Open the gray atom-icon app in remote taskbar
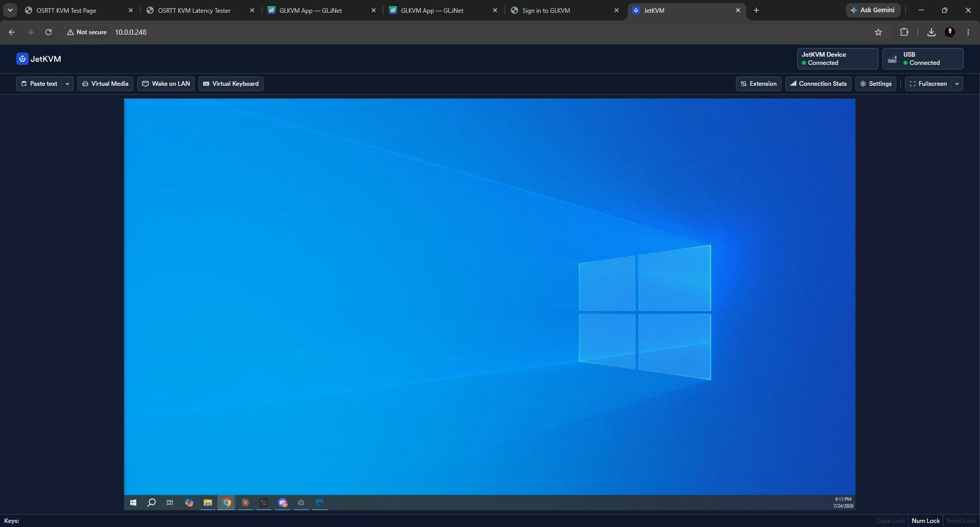This screenshot has width=980, height=527. tap(301, 502)
